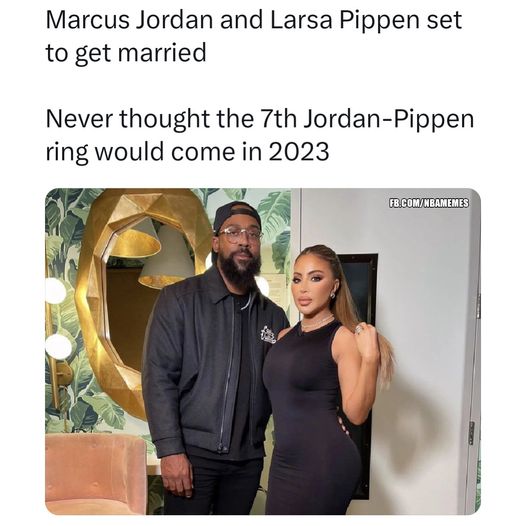The width and height of the screenshot is (526, 526).
Task: Click the ring on the woman's hand
Action: tap(360, 327)
